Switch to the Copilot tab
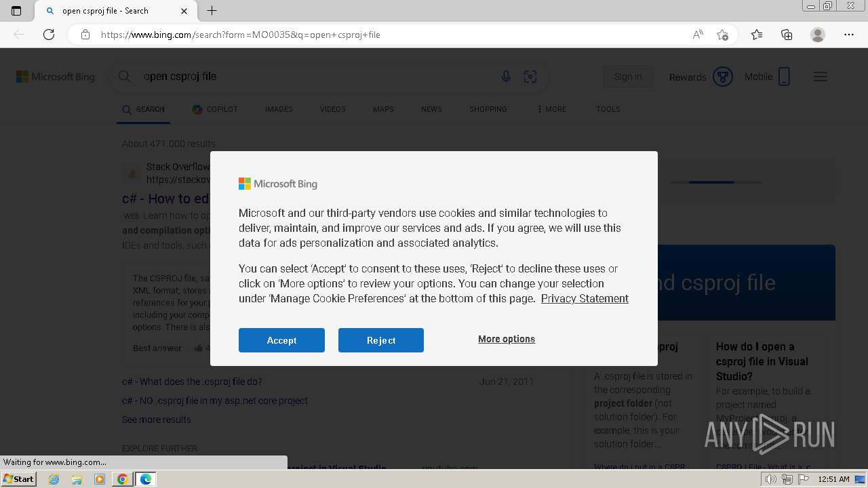The height and width of the screenshot is (488, 868). pyautogui.click(x=215, y=109)
